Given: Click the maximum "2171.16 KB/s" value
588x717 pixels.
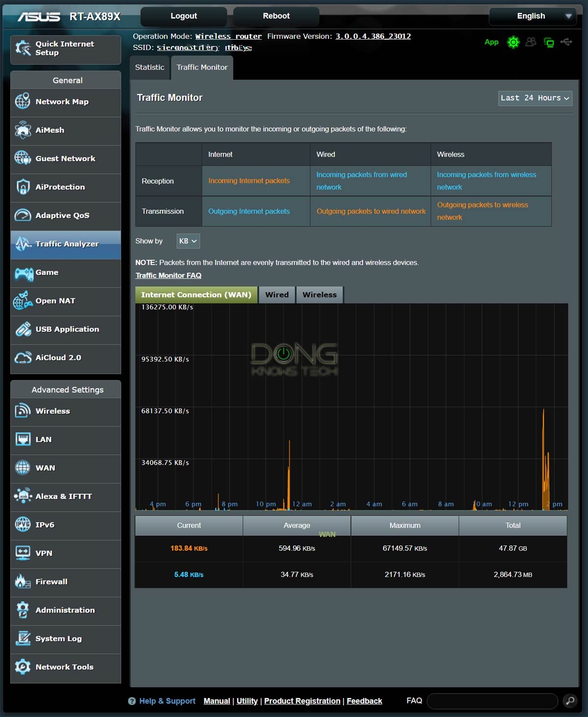Looking at the screenshot, I should (405, 574).
